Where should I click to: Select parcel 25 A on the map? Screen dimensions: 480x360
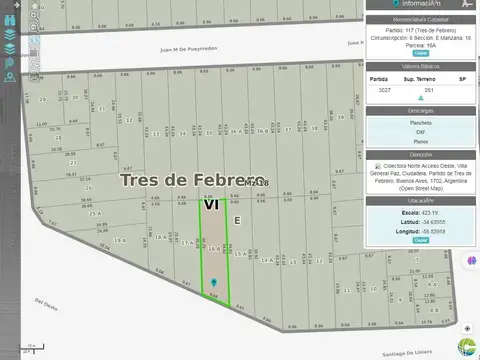coord(95,214)
